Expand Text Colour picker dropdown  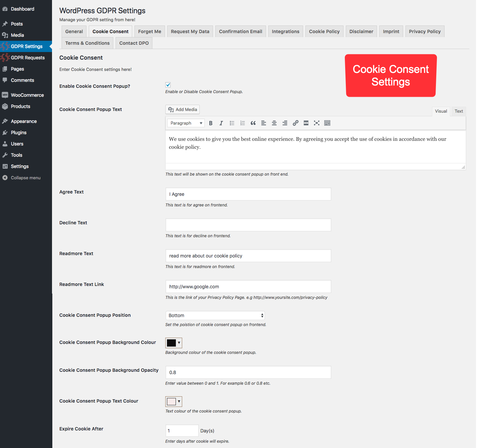click(174, 401)
